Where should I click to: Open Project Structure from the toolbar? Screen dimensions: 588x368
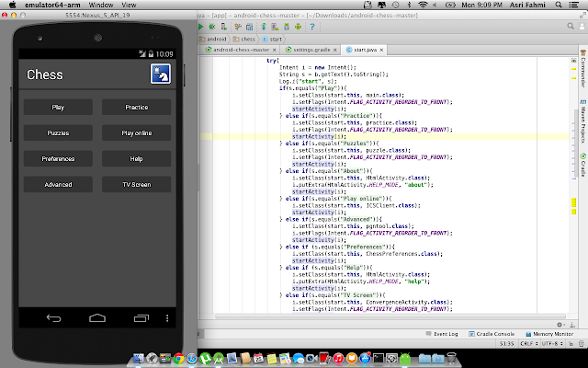click(x=249, y=27)
